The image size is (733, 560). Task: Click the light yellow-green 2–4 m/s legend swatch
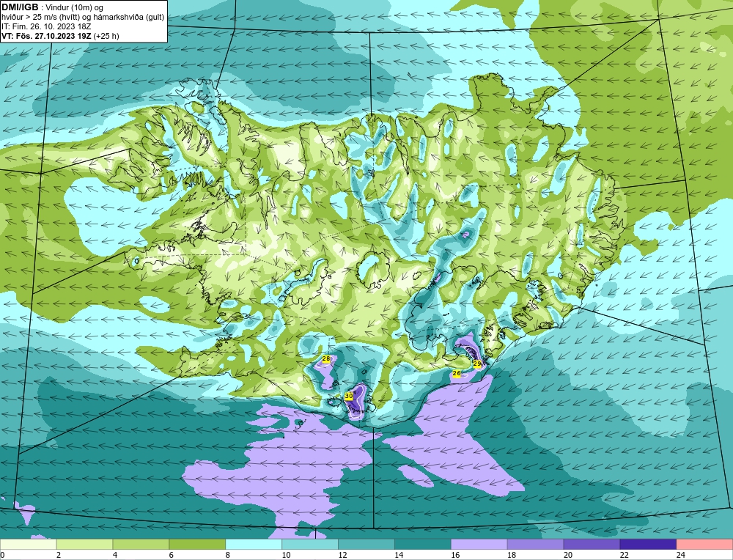point(84,545)
